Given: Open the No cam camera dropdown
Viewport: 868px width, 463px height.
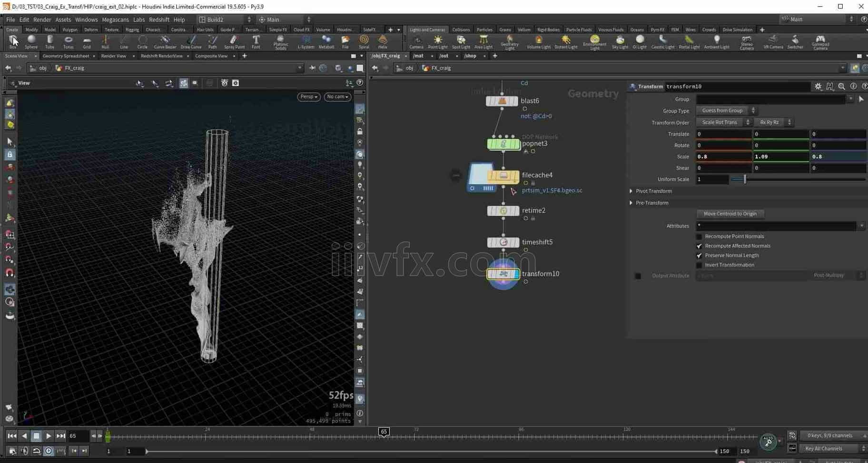Looking at the screenshot, I should pyautogui.click(x=337, y=97).
